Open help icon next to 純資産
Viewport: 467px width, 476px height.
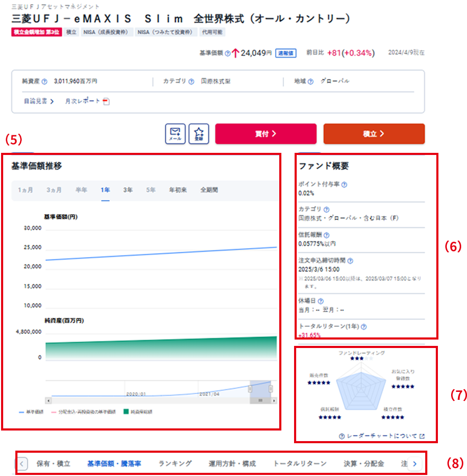coord(44,81)
